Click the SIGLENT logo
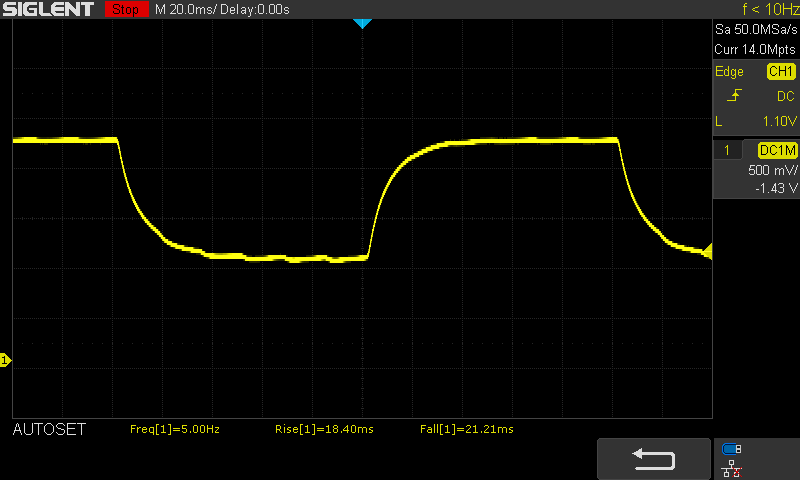 [48, 9]
